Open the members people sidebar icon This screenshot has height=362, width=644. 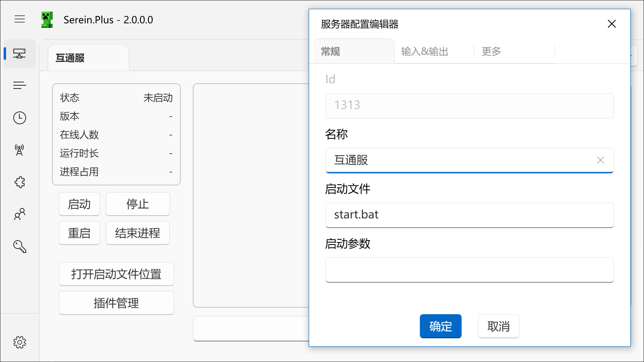(x=20, y=214)
